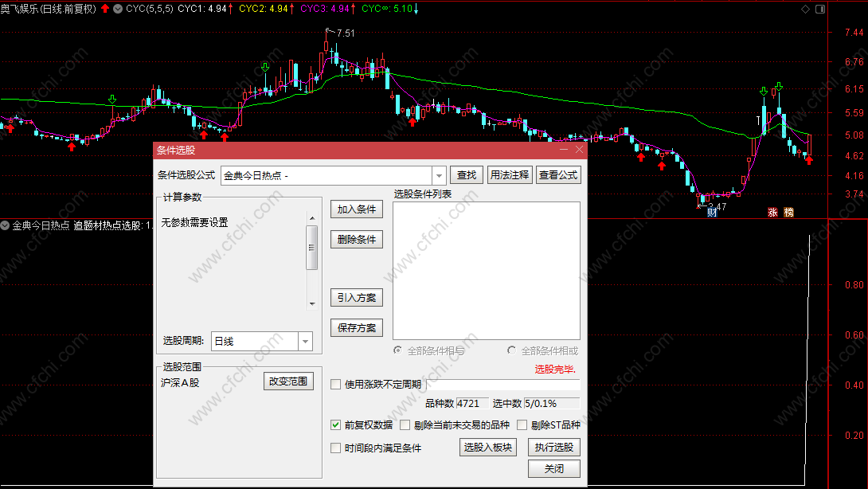Click the green sell arrow left of 7.51 peak

tap(265, 68)
